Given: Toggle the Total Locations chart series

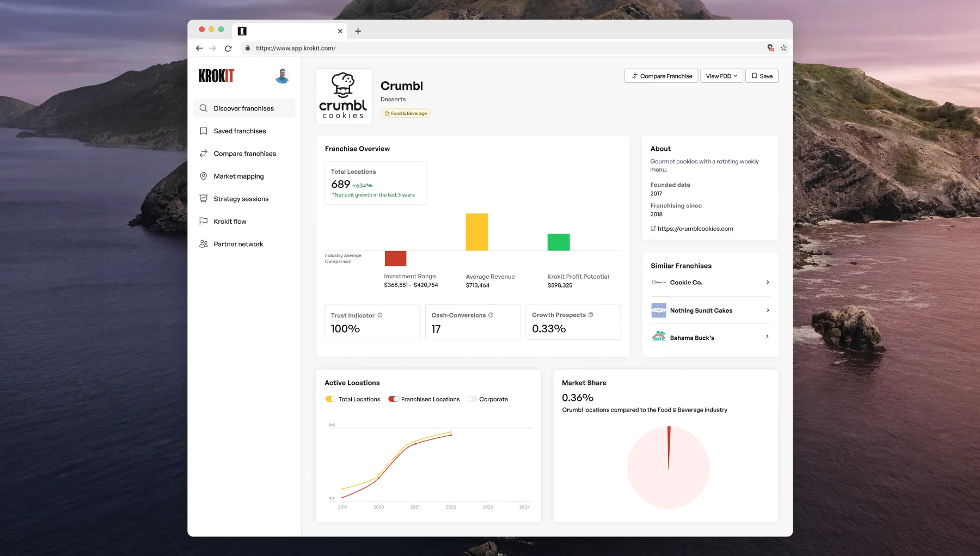Looking at the screenshot, I should (x=330, y=399).
